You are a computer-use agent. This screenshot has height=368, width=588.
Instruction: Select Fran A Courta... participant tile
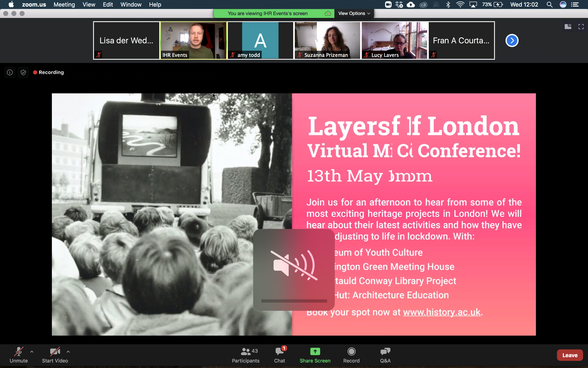[461, 40]
